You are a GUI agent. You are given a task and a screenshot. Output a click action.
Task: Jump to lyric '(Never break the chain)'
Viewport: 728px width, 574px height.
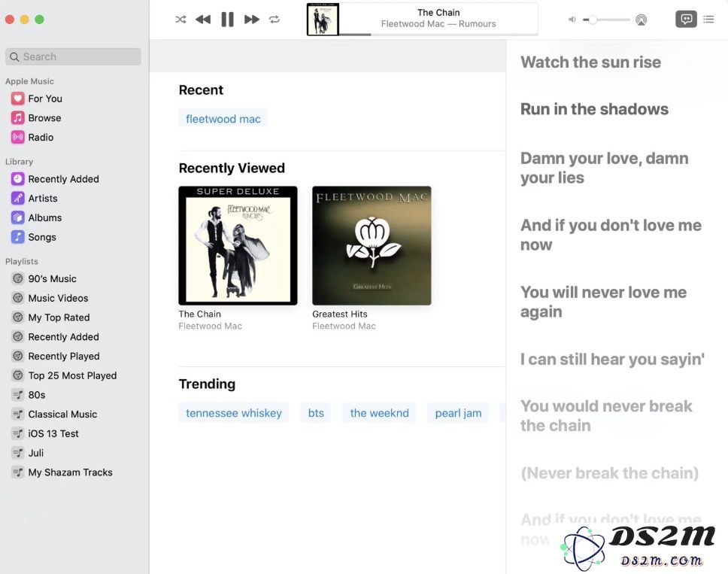click(x=610, y=472)
